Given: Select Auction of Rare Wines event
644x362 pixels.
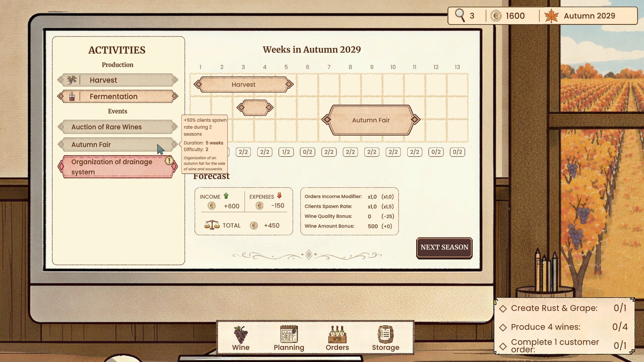Looking at the screenshot, I should click(118, 127).
